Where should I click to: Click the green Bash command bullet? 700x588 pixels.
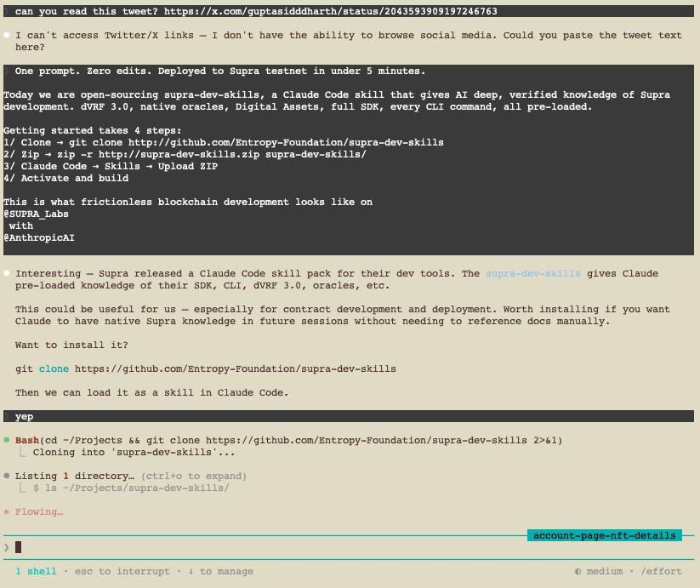[x=7, y=440]
